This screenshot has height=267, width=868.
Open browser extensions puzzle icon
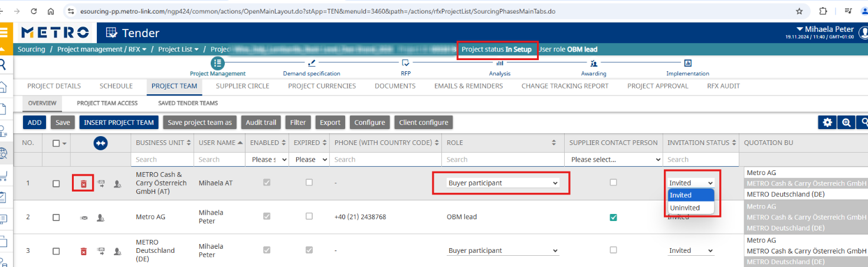click(x=823, y=11)
